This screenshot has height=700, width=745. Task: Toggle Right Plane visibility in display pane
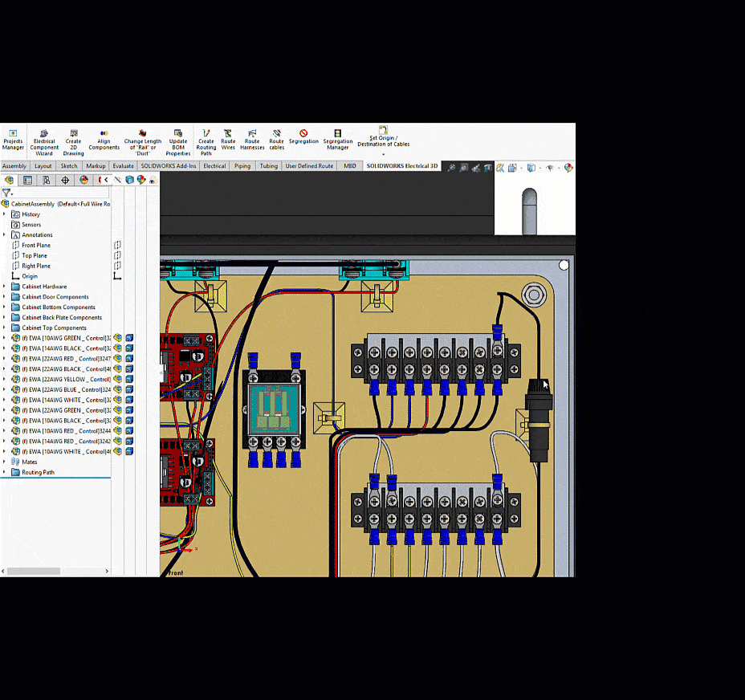[x=117, y=267]
